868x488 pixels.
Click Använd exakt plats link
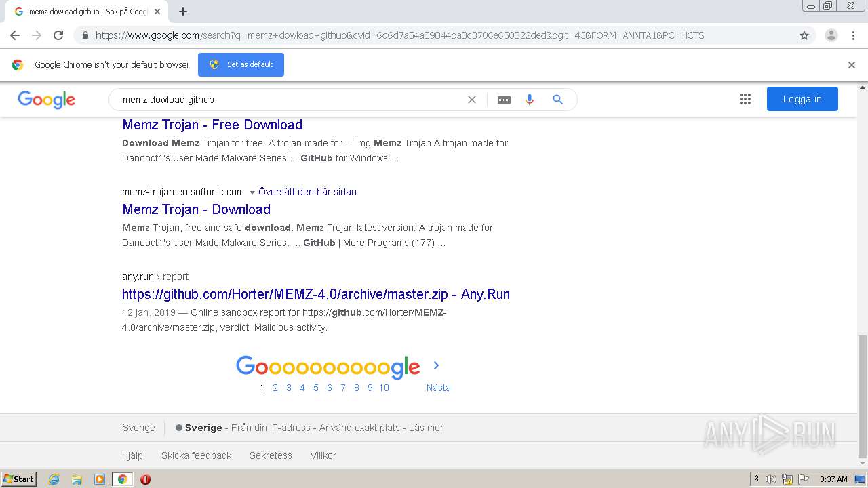(x=359, y=428)
